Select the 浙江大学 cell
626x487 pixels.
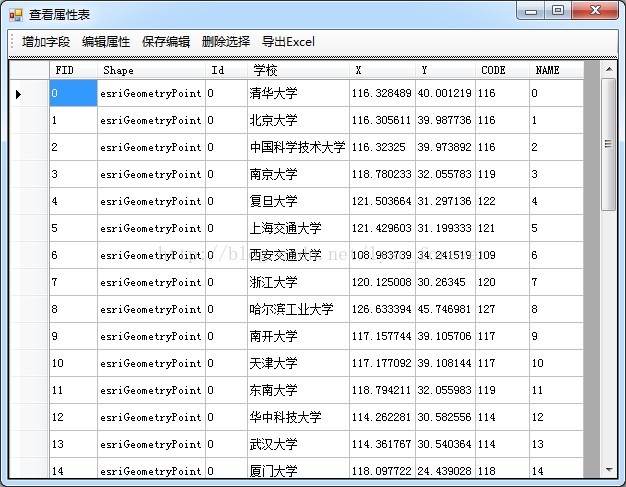298,282
